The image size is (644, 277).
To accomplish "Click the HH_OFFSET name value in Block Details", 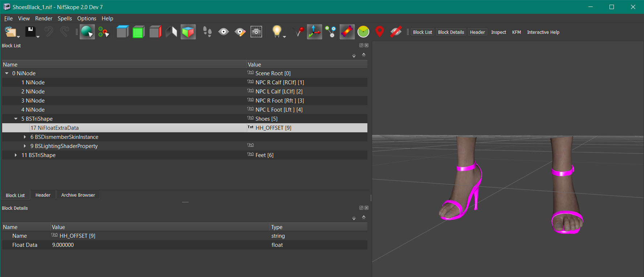I will (77, 236).
